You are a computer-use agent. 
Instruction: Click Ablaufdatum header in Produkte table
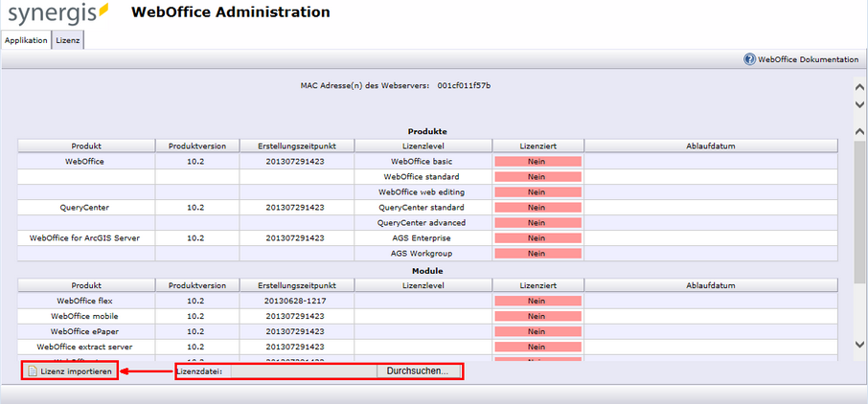click(711, 146)
